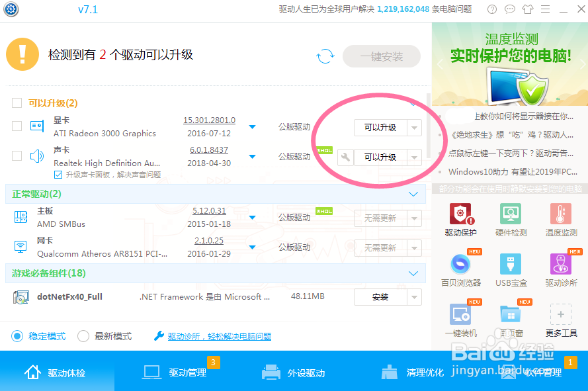The height and width of the screenshot is (391, 588).
Task: Switch to 驱动体检 tab
Action: pos(57,372)
